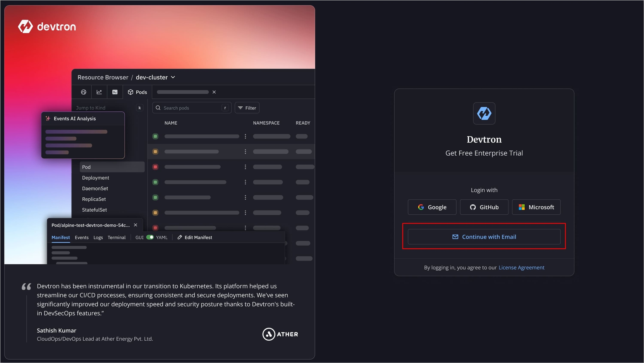Switch to the Pods tab
Viewport: 644px width, 363px height.
(x=138, y=92)
